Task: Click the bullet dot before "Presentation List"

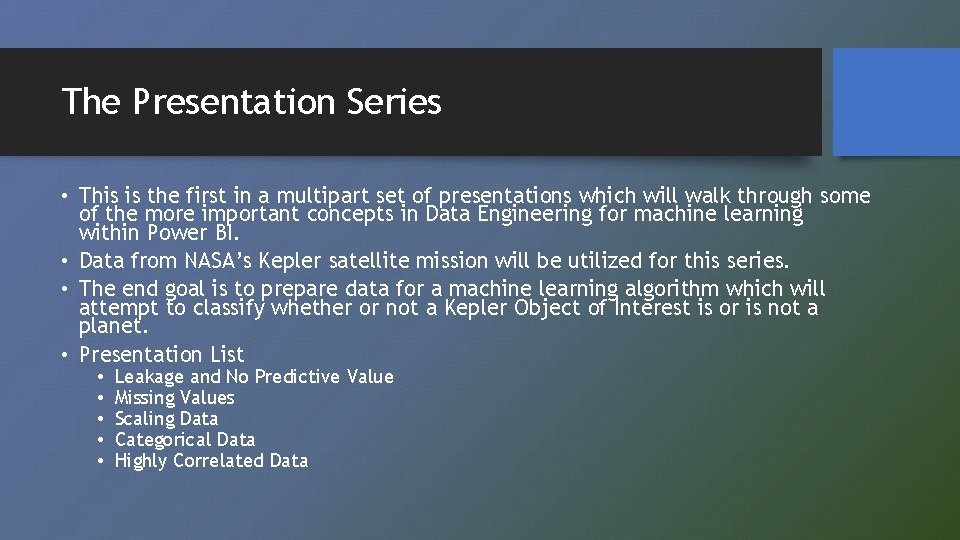Action: [x=65, y=355]
